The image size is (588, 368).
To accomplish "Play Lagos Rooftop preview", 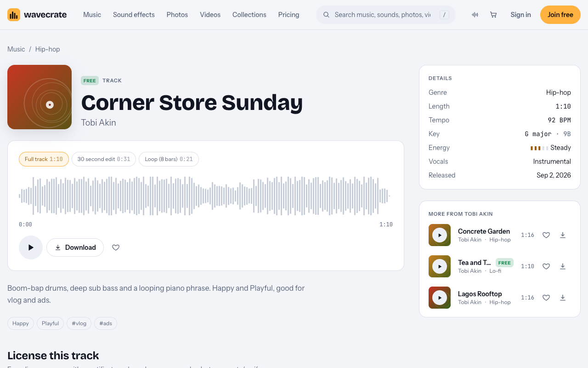I will coord(440,298).
